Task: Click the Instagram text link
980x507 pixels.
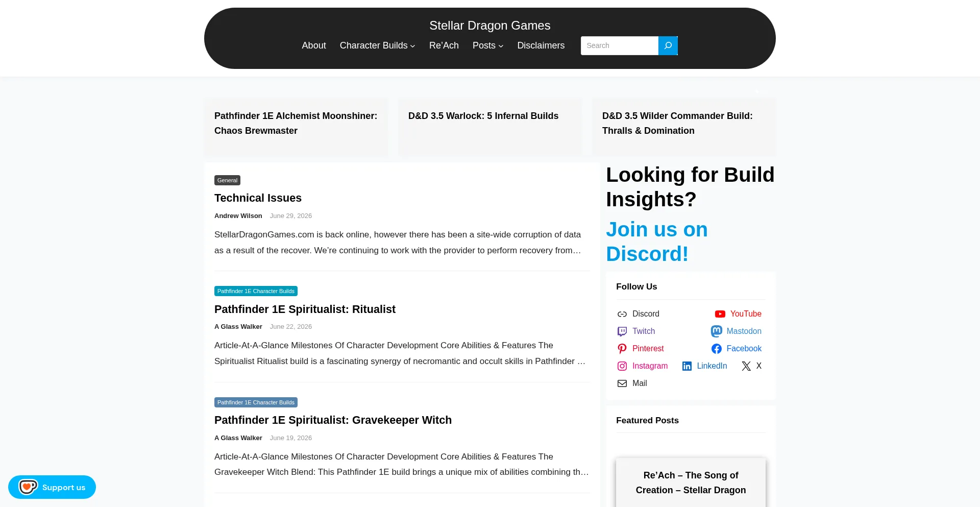Action: (x=650, y=366)
